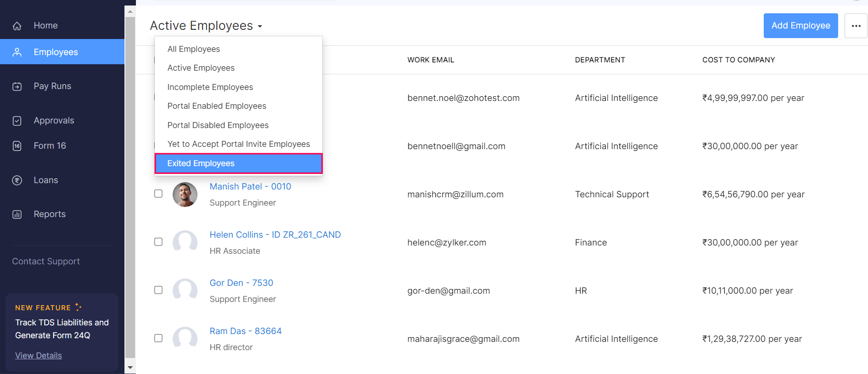Click the Form 16 icon
Viewport: 868px width, 374px height.
click(x=17, y=146)
